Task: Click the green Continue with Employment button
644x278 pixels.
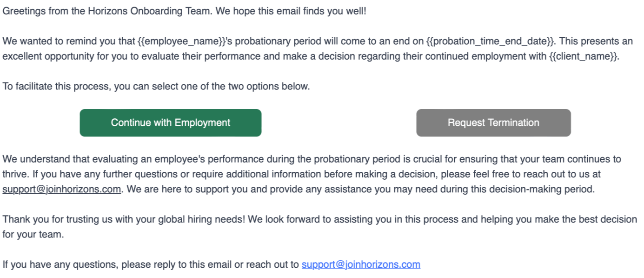Action: tap(171, 123)
